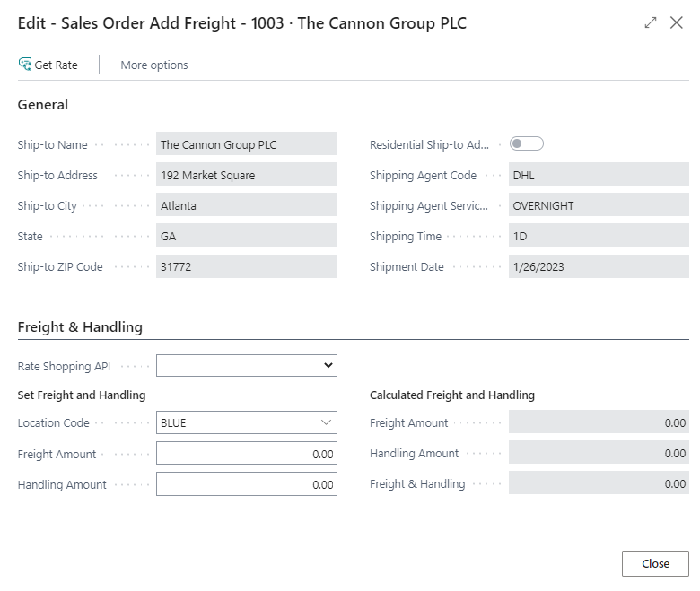Click the calculated Freight & Handling total field
The width and height of the screenshot is (700, 591).
click(x=598, y=483)
